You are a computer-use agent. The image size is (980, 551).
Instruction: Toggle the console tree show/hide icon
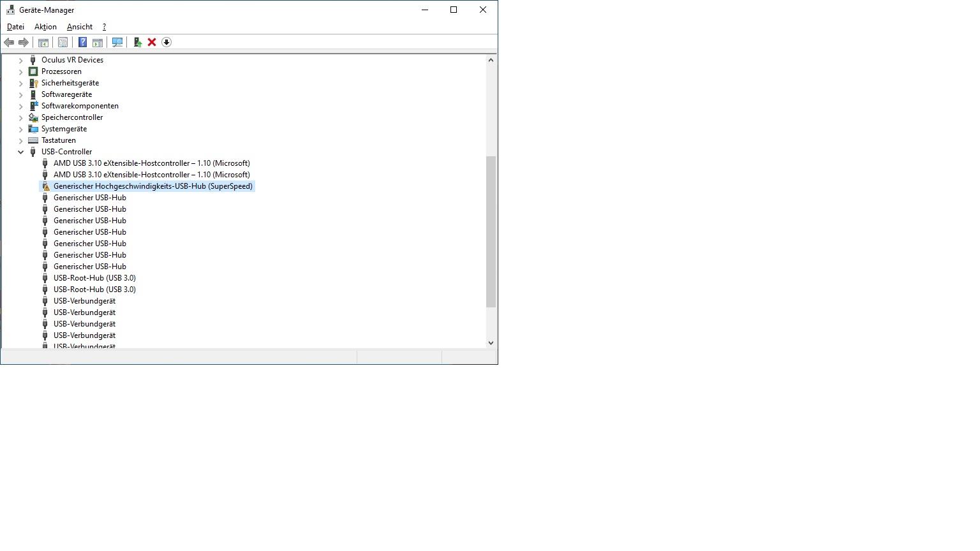[x=43, y=42]
